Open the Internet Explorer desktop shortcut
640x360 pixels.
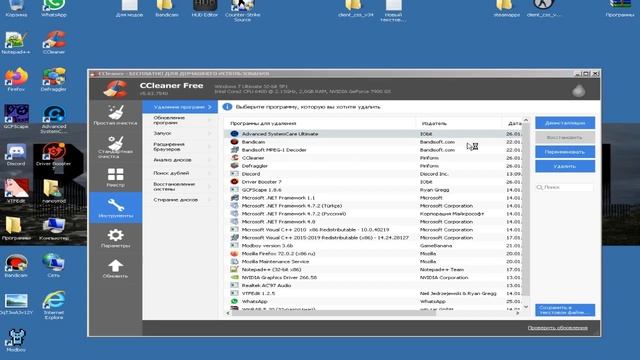coord(53,304)
